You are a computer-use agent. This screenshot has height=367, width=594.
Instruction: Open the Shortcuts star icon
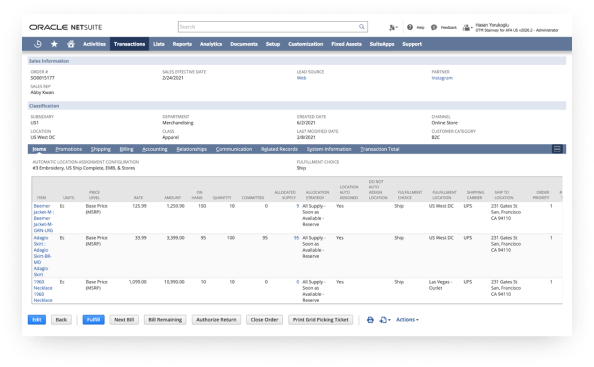[54, 44]
